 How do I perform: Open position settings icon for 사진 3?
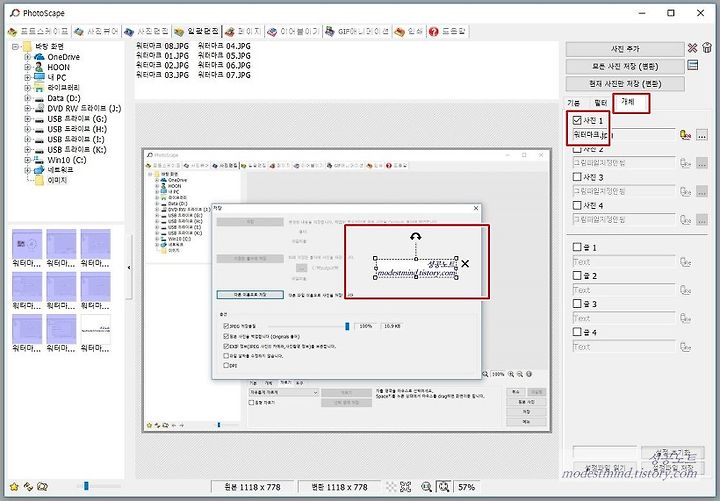[x=685, y=191]
